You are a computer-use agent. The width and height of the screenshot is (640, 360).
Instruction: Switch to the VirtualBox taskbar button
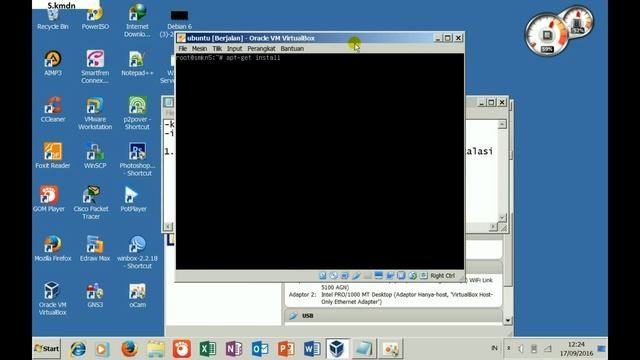[337, 349]
